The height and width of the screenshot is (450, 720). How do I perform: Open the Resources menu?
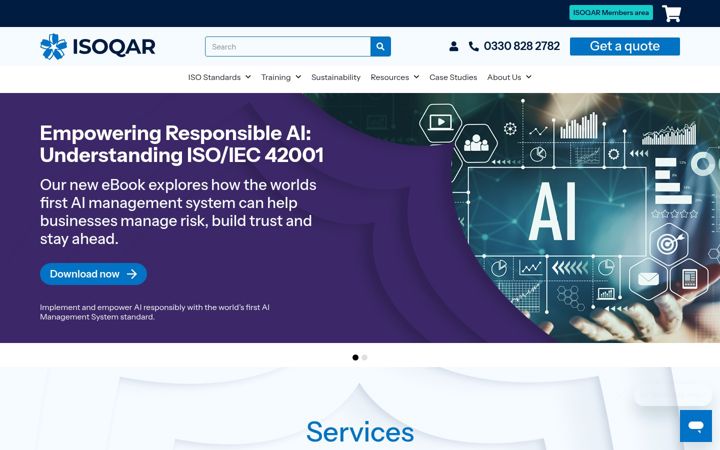[x=389, y=77]
